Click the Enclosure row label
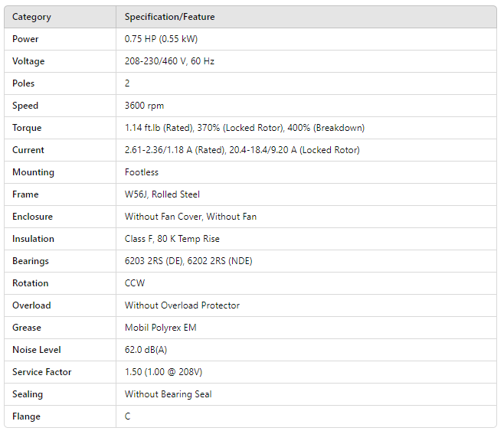Image resolution: width=504 pixels, height=431 pixels. 32,217
